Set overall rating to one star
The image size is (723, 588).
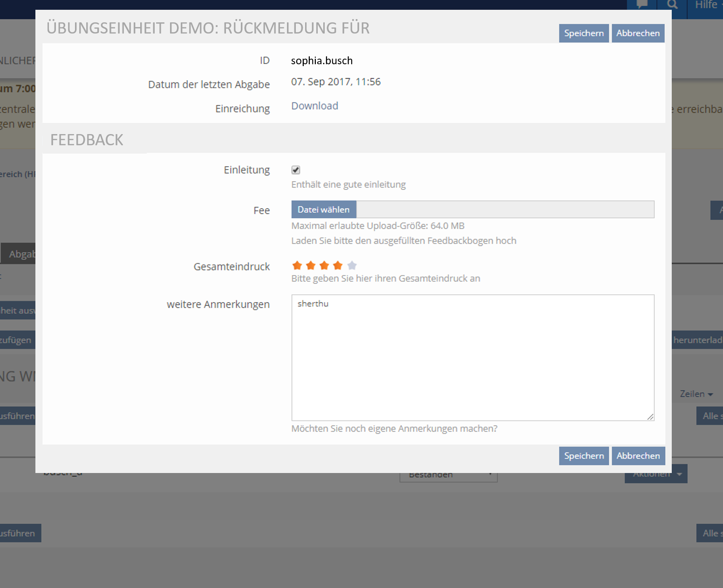tap(297, 266)
